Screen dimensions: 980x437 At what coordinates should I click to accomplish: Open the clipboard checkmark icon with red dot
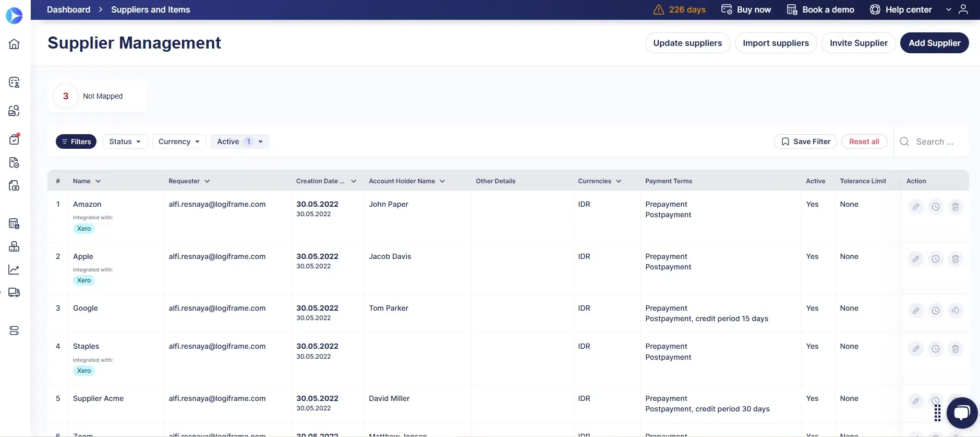click(14, 139)
